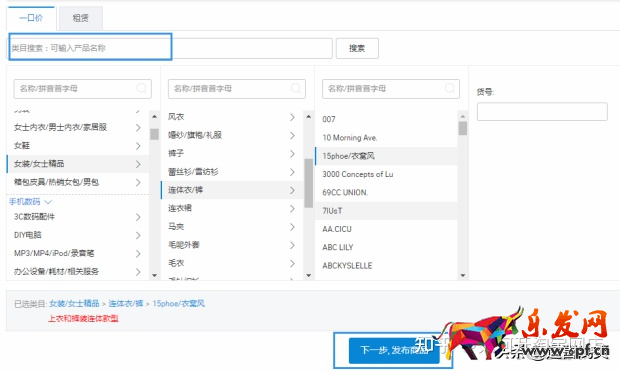Click the search icon in second column filter
Image resolution: width=620 pixels, height=371 pixels.
(x=295, y=88)
